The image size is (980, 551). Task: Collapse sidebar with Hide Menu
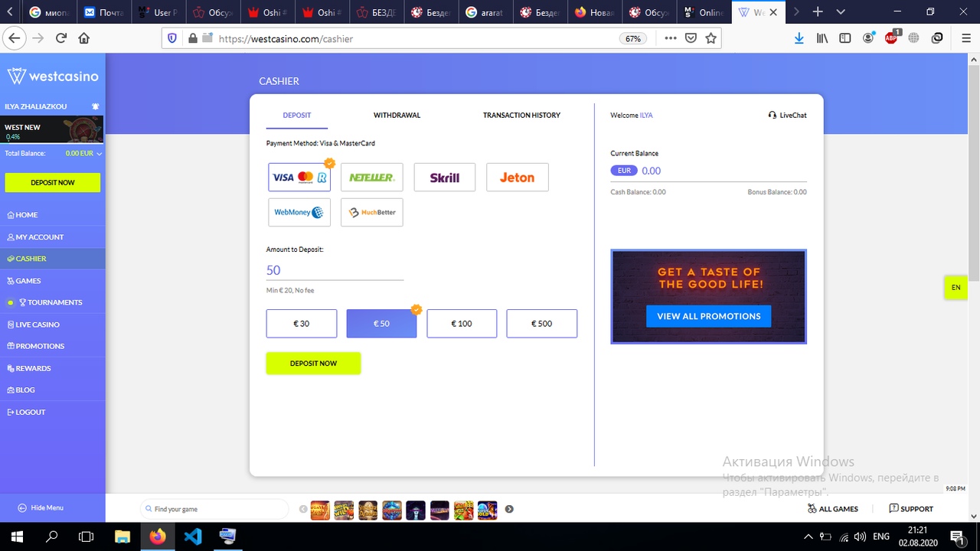41,508
